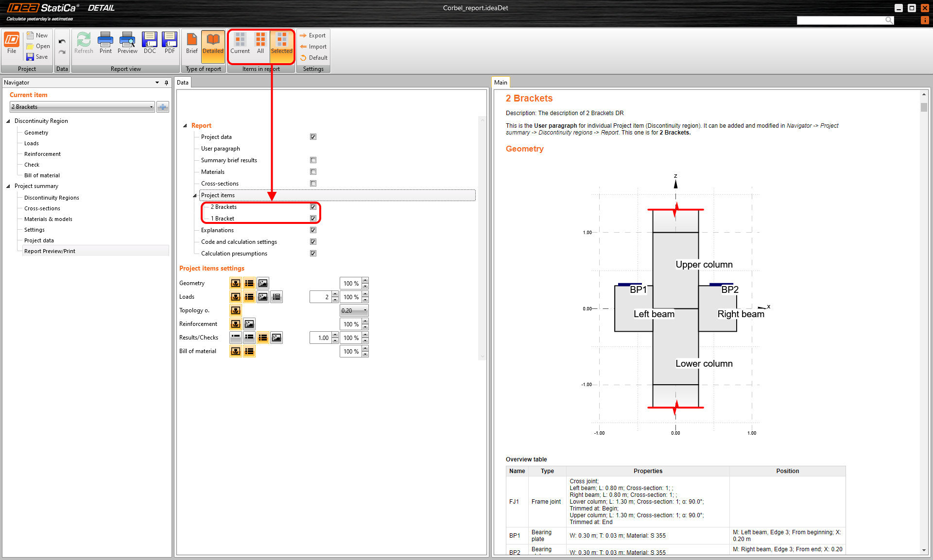Enable the picture icon for Geometry settings
The height and width of the screenshot is (560, 933).
point(262,283)
